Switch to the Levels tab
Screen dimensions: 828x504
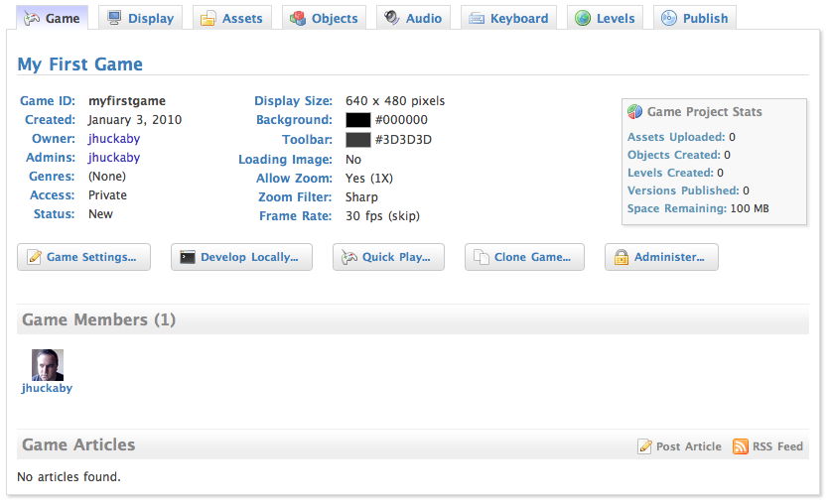pyautogui.click(x=605, y=18)
